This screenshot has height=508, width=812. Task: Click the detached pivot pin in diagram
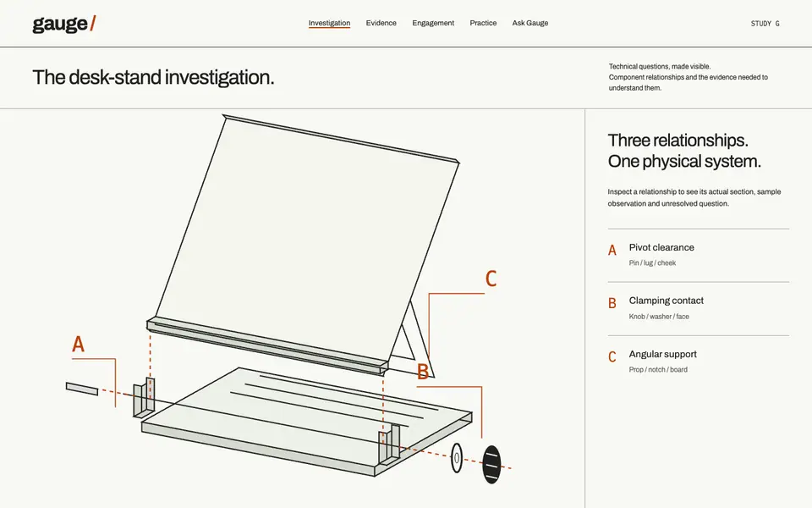click(82, 389)
